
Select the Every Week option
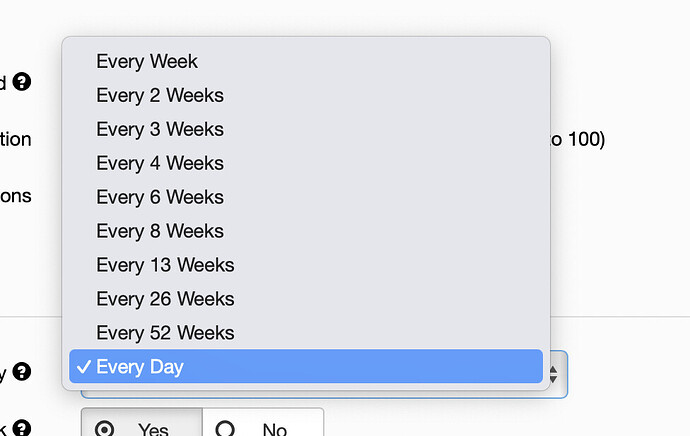click(x=306, y=61)
